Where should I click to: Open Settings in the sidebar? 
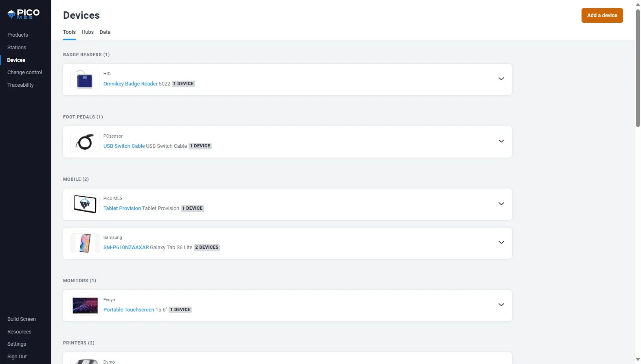[x=17, y=344]
